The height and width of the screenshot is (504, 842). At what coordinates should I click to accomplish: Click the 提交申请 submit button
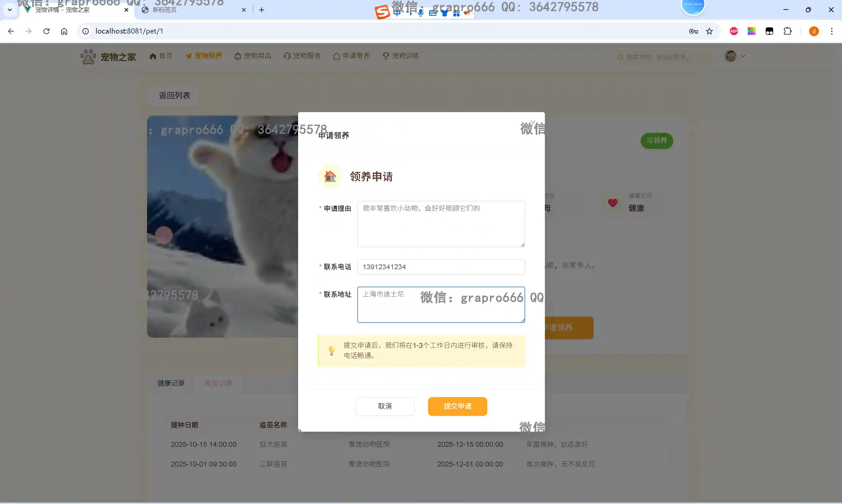(457, 406)
